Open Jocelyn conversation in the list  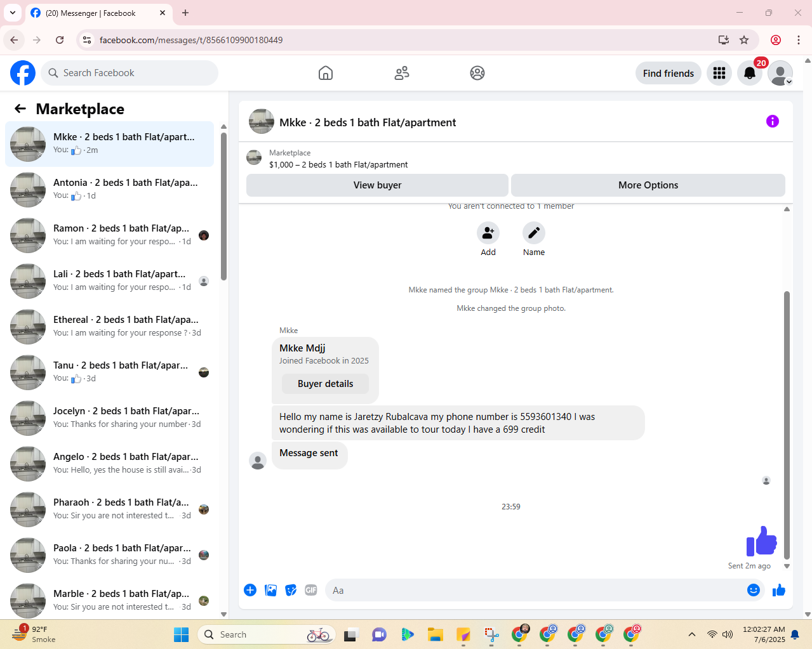pos(109,418)
